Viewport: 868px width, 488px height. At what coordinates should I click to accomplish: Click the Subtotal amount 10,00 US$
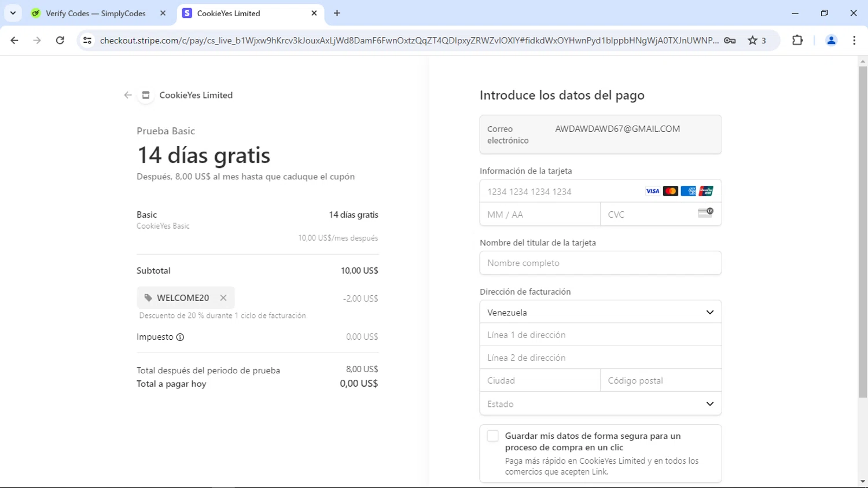point(359,270)
